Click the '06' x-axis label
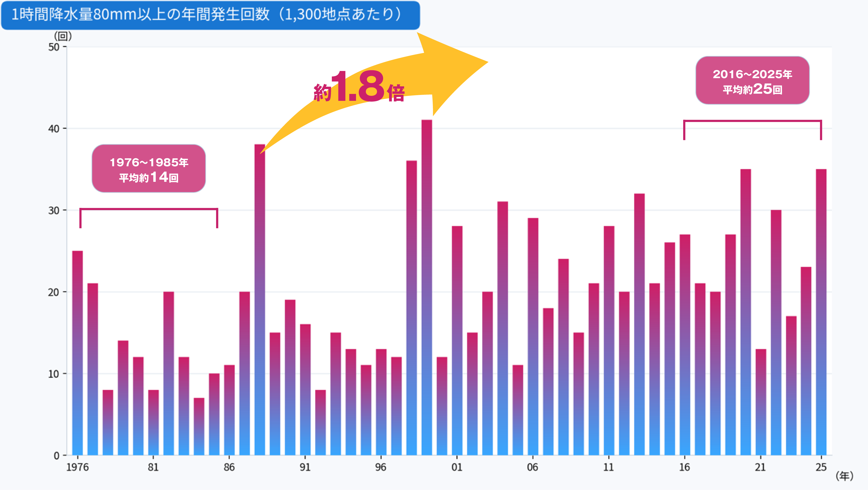Screen dimensions: 868x490 [533, 467]
